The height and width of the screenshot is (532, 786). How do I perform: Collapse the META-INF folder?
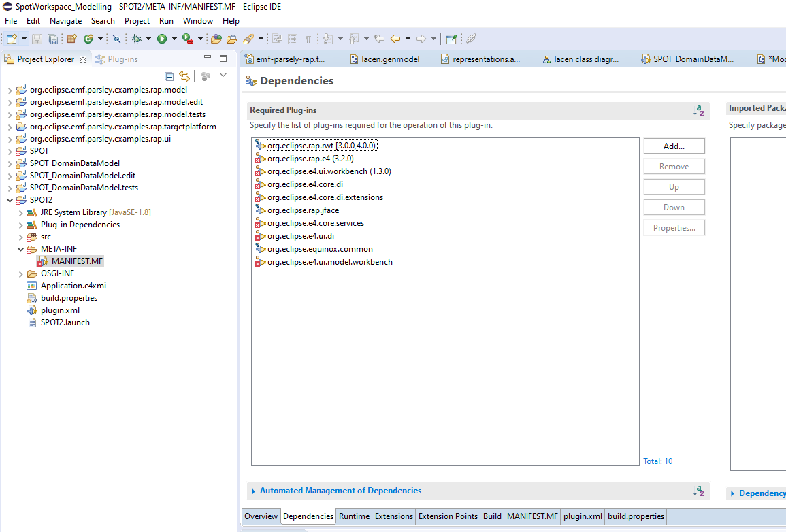click(20, 249)
